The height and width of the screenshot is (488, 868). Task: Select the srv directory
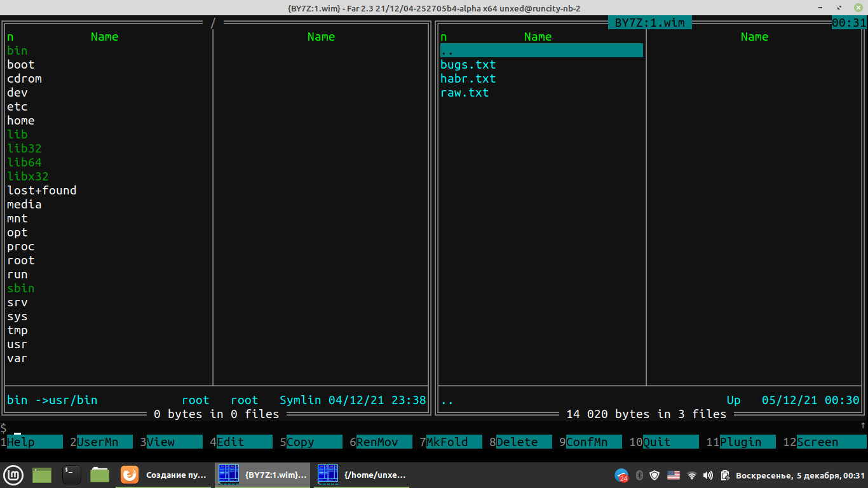(x=17, y=302)
